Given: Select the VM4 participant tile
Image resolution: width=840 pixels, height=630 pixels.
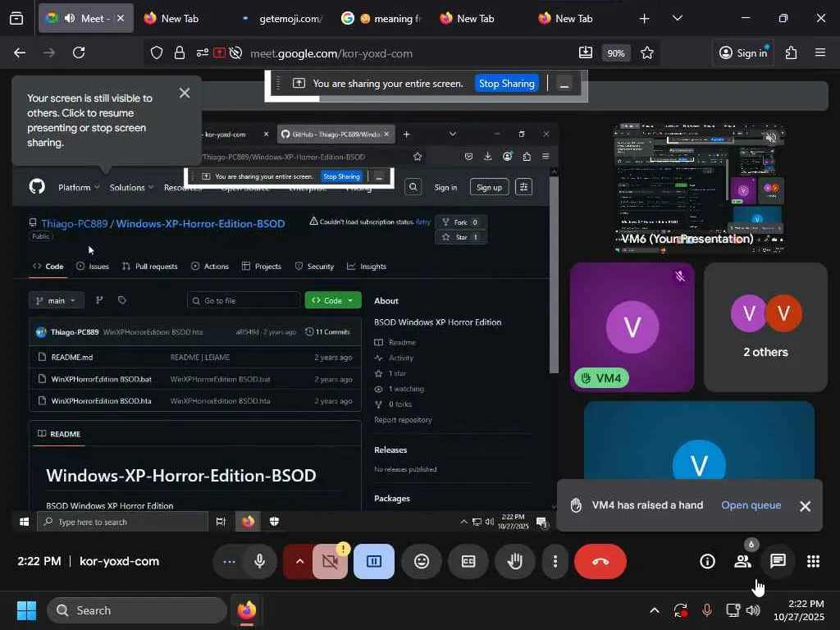Looking at the screenshot, I should click(x=632, y=327).
